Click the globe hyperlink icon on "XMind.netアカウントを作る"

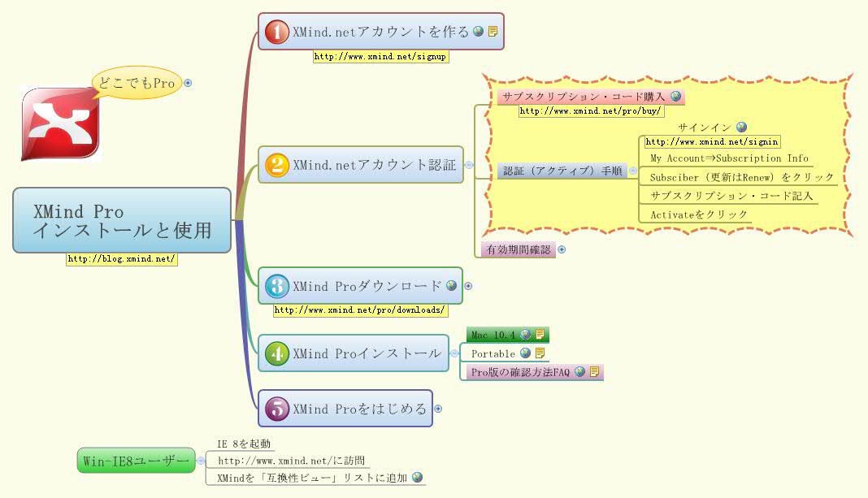(x=478, y=32)
